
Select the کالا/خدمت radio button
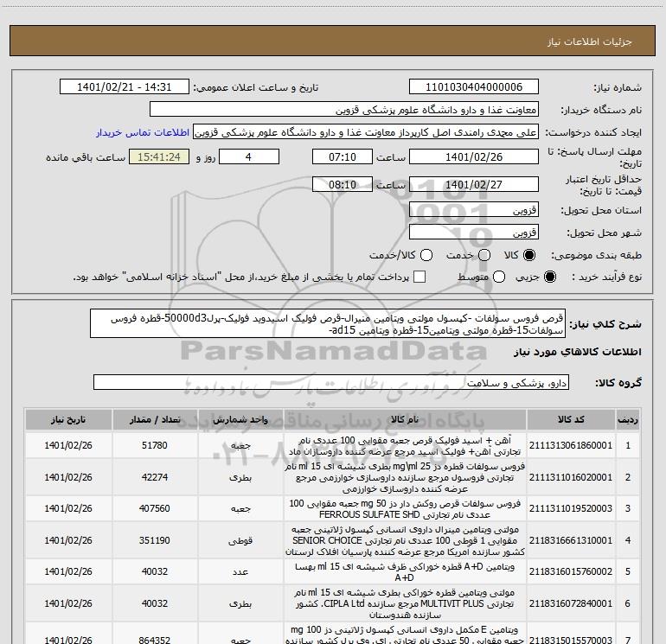click(x=426, y=255)
